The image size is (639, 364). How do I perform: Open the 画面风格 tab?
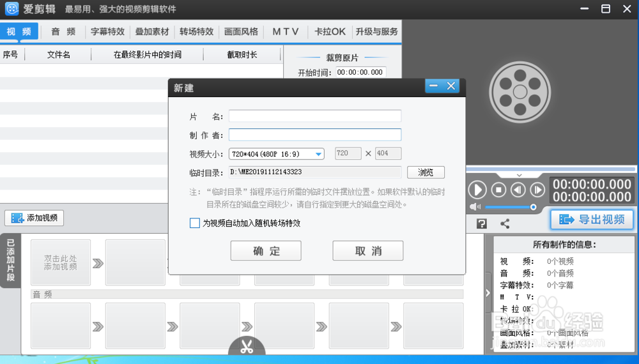pyautogui.click(x=241, y=31)
